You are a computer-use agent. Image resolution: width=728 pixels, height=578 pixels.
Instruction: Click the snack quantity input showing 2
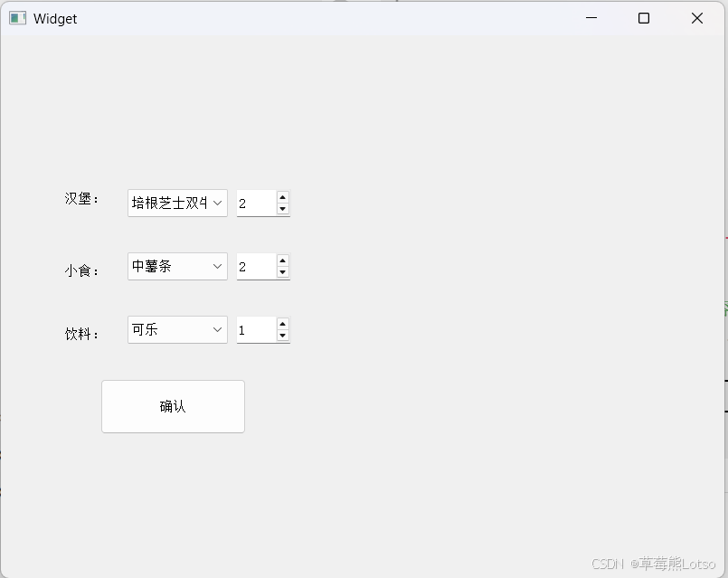click(258, 266)
